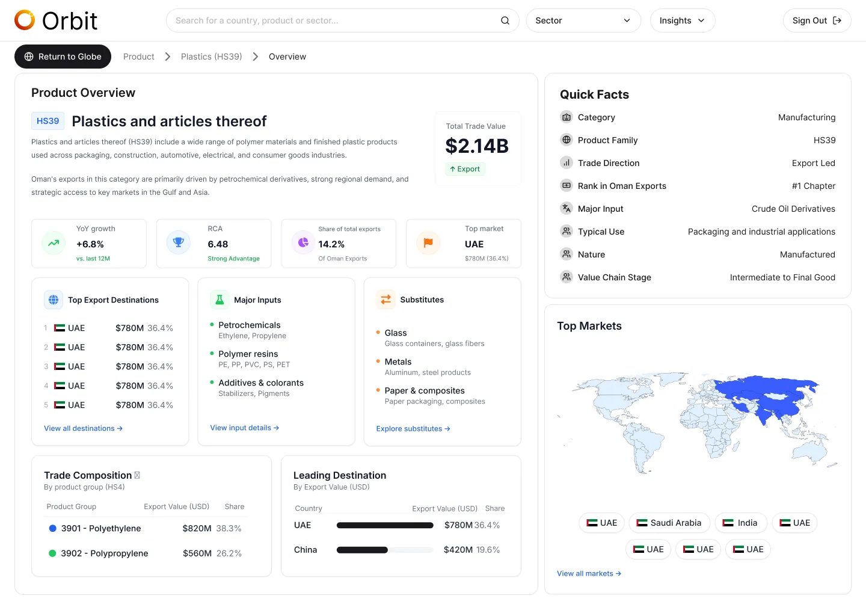Click the Sign Out button
866x616 pixels.
(x=817, y=20)
